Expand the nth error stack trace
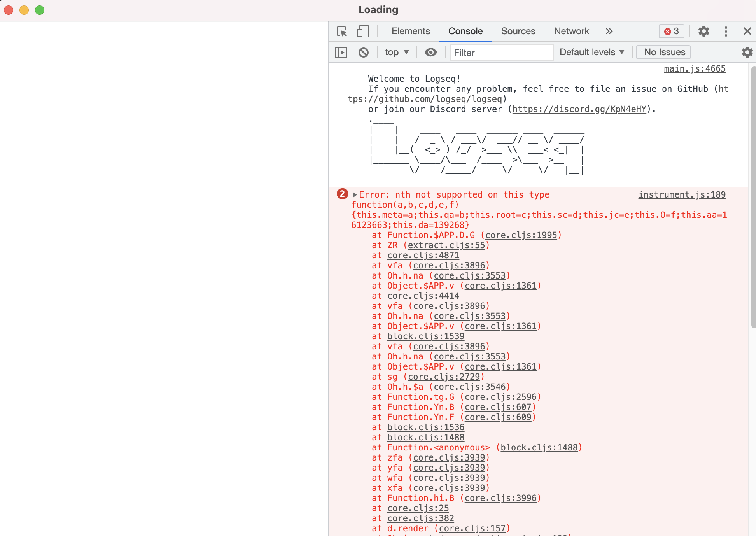The width and height of the screenshot is (756, 536). [354, 194]
